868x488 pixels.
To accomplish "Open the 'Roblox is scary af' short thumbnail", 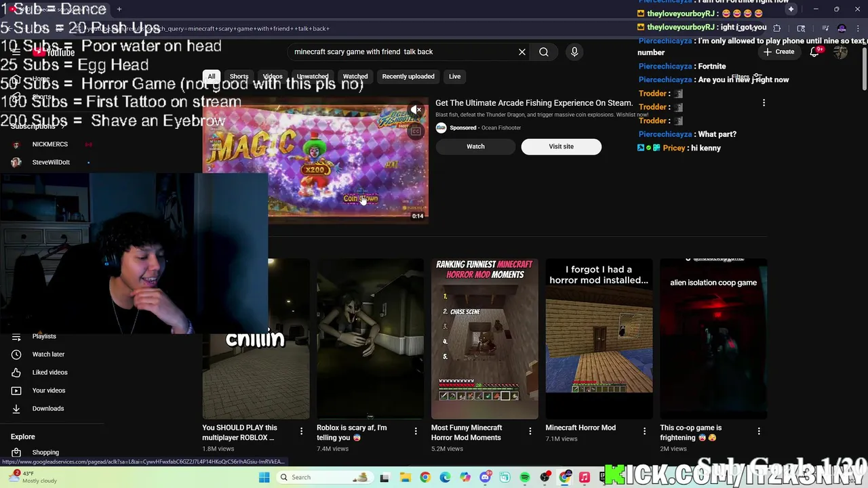I will (370, 339).
